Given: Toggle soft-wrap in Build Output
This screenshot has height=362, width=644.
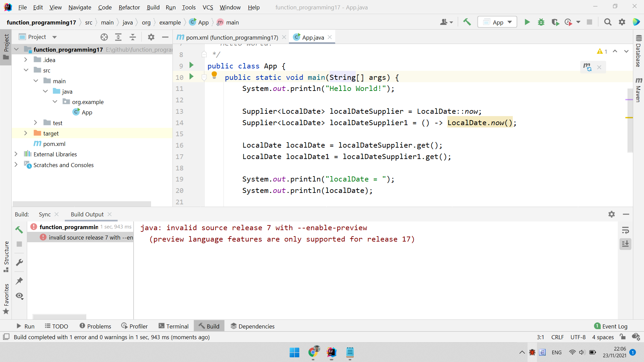Looking at the screenshot, I should pos(625,230).
